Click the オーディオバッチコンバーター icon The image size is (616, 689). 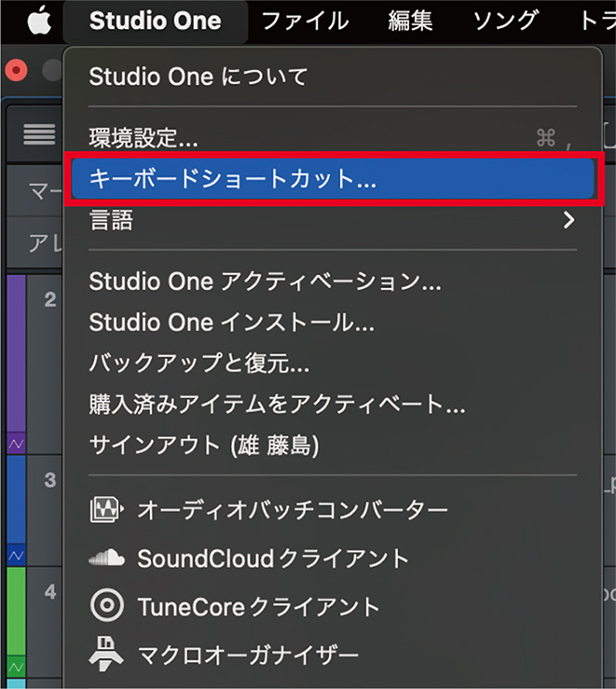(106, 510)
